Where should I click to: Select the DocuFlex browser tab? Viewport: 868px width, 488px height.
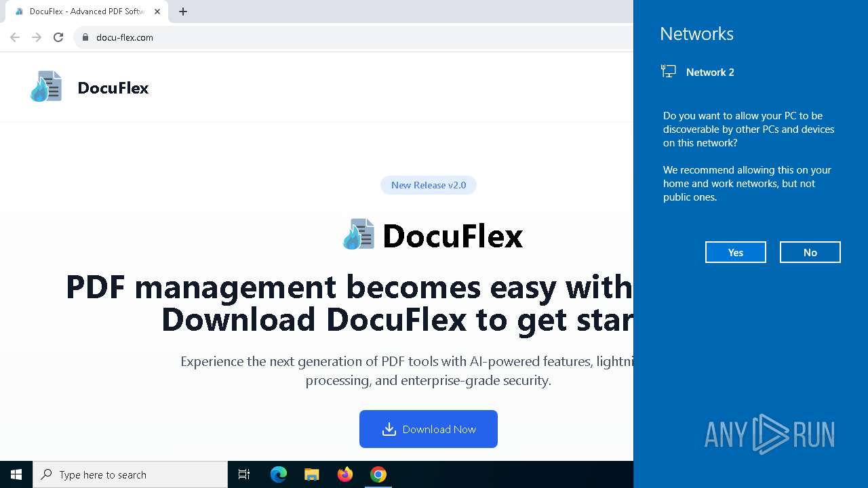(86, 12)
